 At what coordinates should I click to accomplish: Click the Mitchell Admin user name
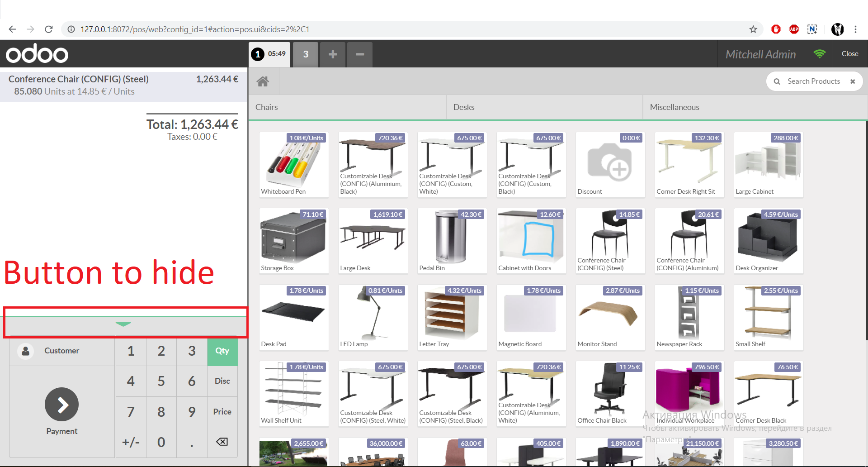760,54
